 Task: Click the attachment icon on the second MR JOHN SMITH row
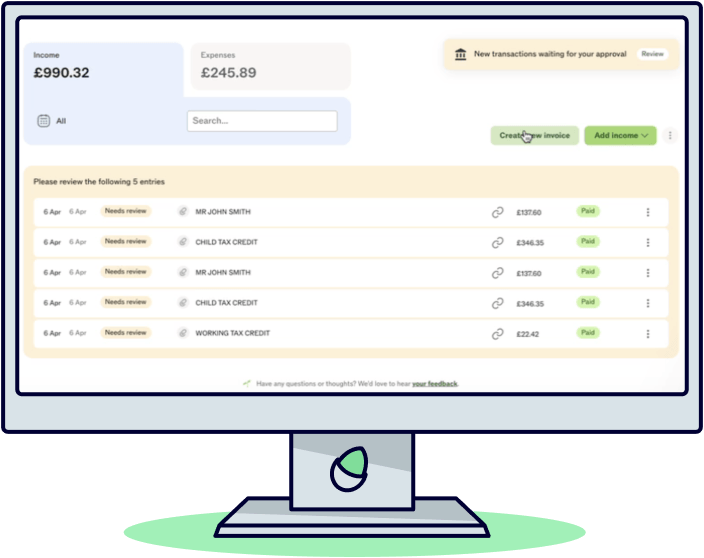coord(183,272)
